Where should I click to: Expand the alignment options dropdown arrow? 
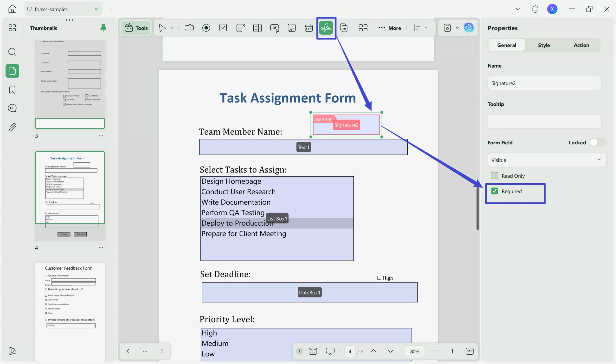[x=426, y=28]
